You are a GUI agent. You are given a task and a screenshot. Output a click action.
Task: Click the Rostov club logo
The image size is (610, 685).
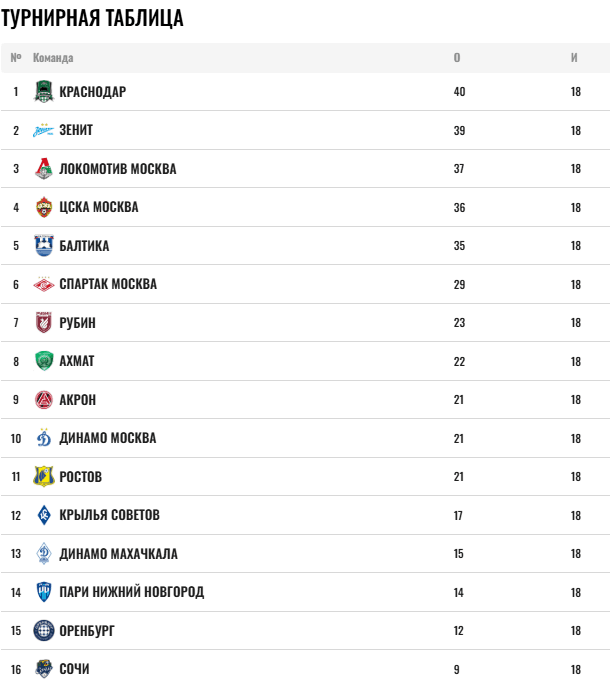tap(43, 477)
